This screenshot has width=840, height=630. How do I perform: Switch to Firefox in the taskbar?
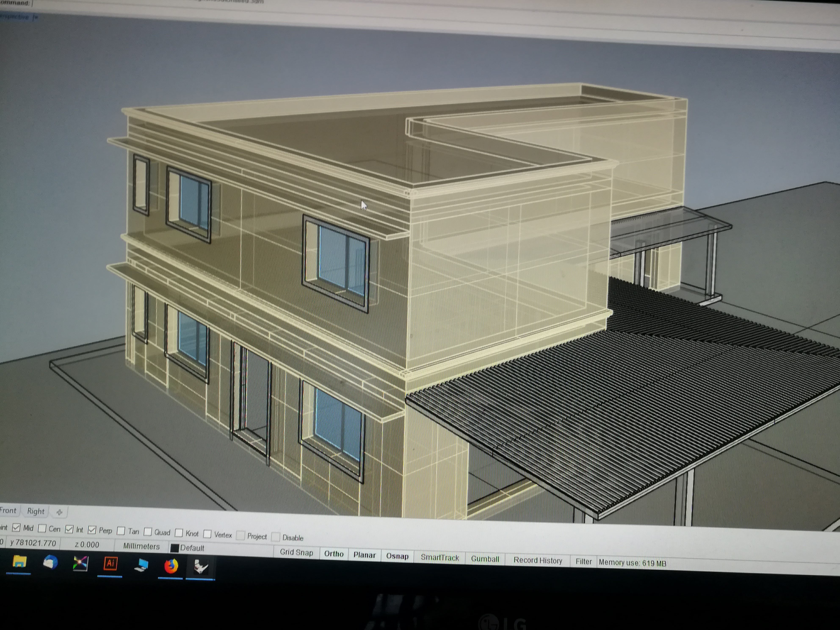pos(171,566)
